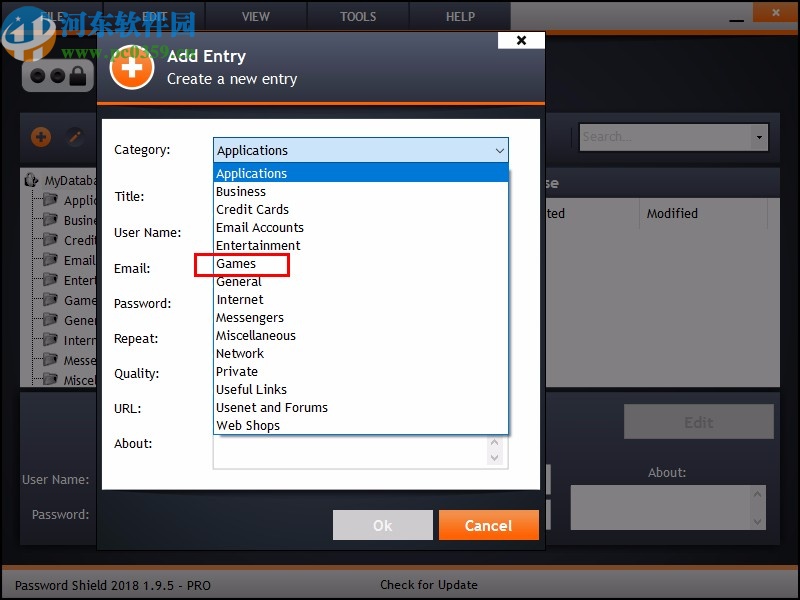Viewport: 800px width, 600px height.
Task: Click the lock icon at top left
Action: point(78,77)
